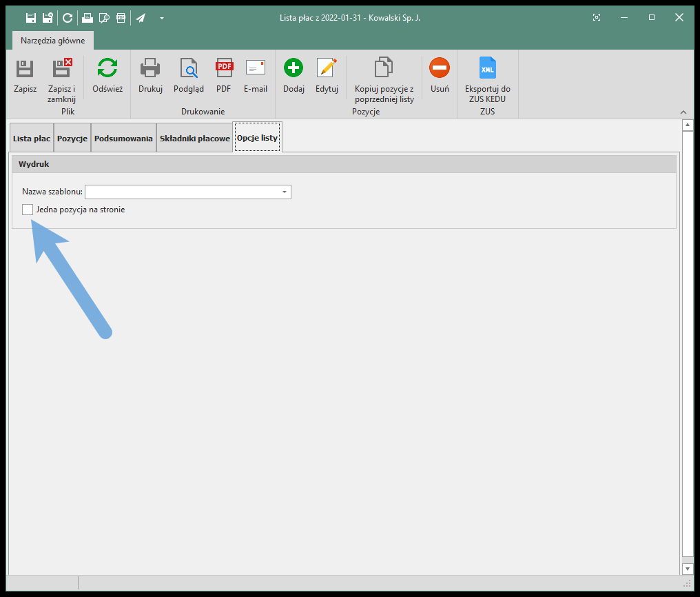Image resolution: width=700 pixels, height=597 pixels.
Task: Click Kopiuj pozycje z poprzedniej listy
Action: [384, 68]
